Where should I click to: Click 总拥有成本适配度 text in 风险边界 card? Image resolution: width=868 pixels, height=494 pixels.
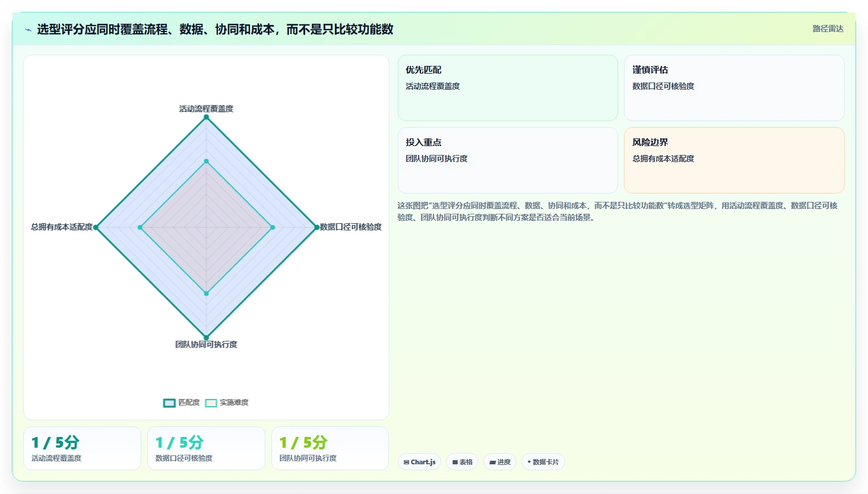tap(663, 159)
